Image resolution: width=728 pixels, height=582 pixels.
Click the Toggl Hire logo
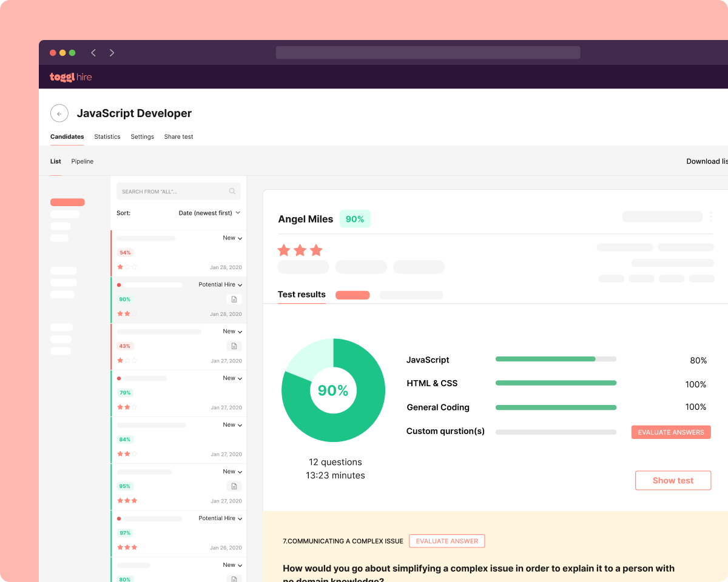pyautogui.click(x=70, y=77)
